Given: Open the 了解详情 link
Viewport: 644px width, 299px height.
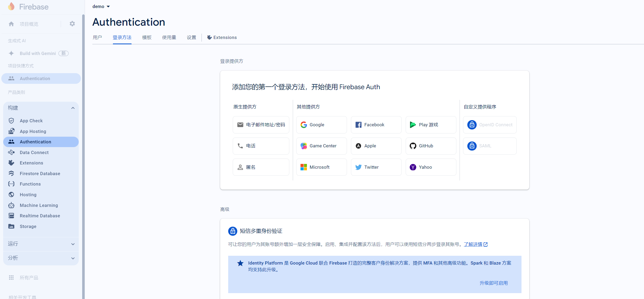Looking at the screenshot, I should coord(476,244).
